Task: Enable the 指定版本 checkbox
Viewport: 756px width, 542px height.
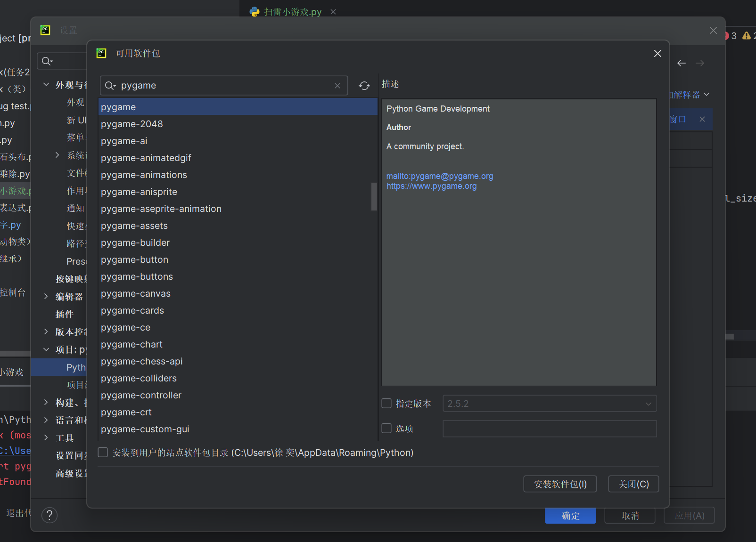Action: (x=386, y=404)
